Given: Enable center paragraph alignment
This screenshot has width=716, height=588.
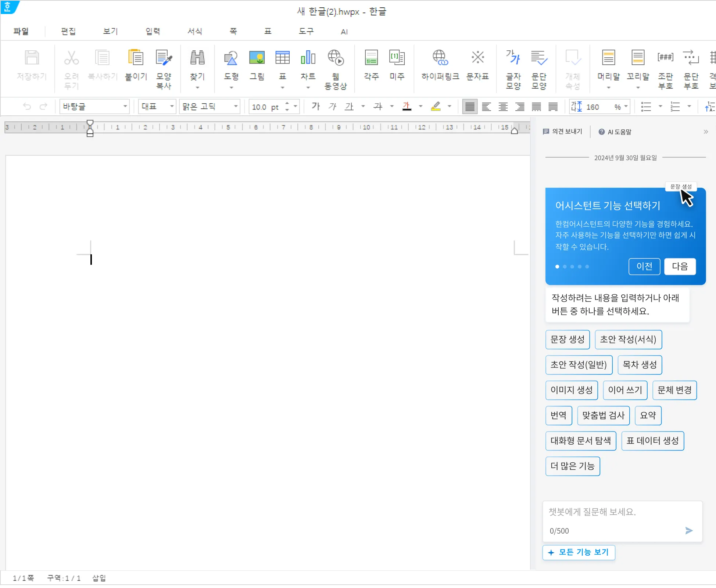Looking at the screenshot, I should coord(503,107).
